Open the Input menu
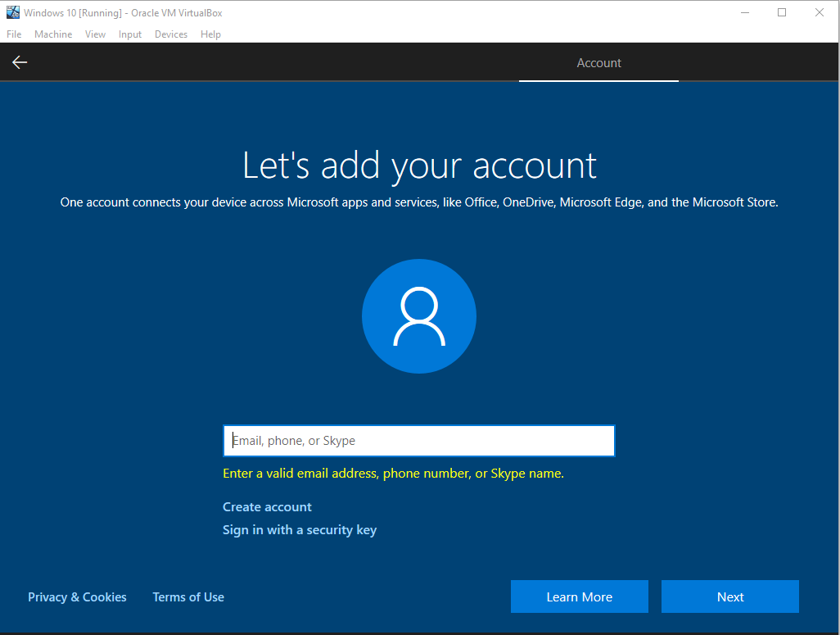The height and width of the screenshot is (635, 840). [x=129, y=34]
